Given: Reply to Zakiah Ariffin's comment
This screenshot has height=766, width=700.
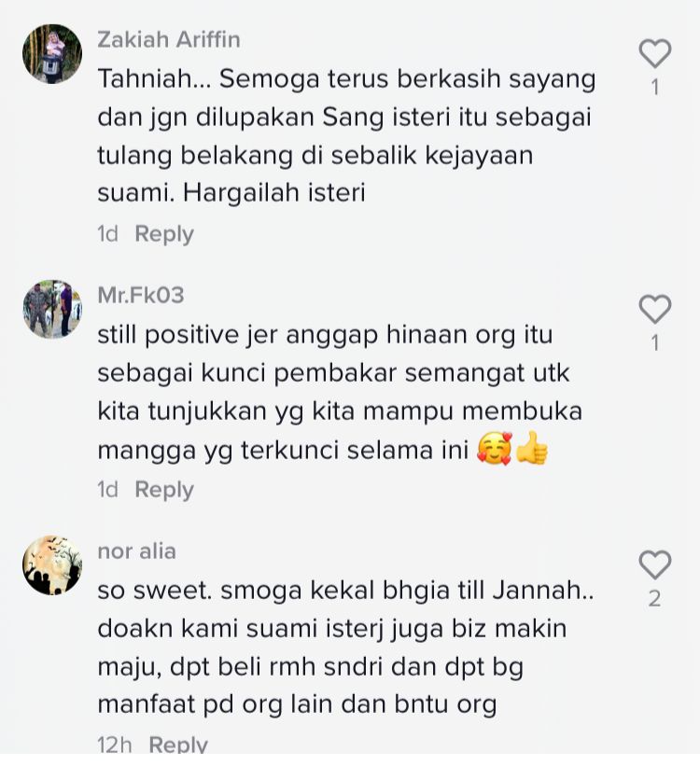Looking at the screenshot, I should [x=164, y=234].
